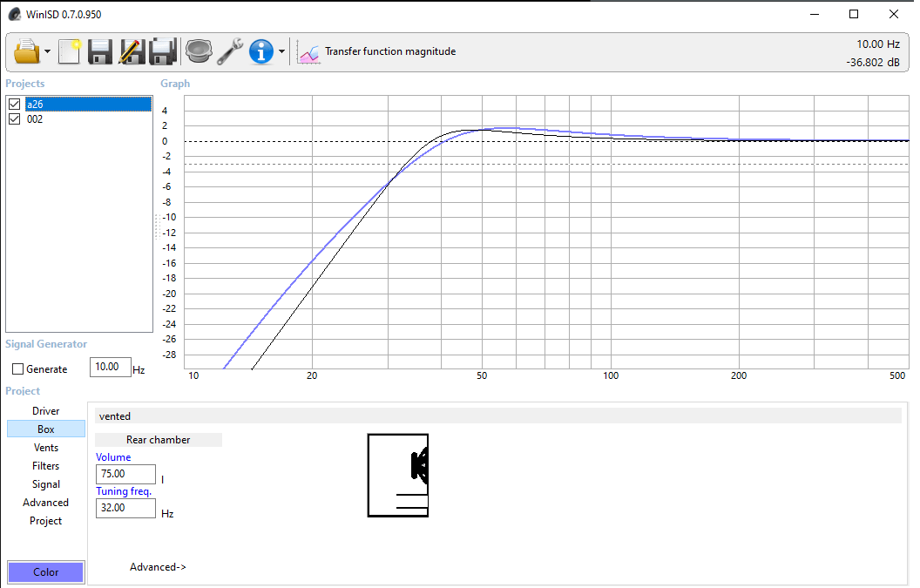The image size is (920, 588).
Task: Click the Tuning freq. 32.00 field
Action: pos(125,508)
